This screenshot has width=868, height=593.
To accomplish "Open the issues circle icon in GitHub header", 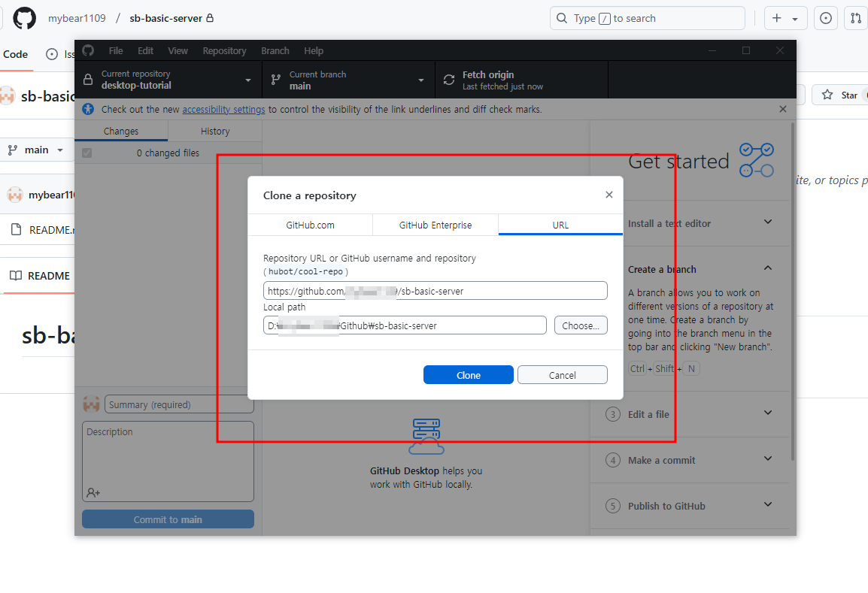I will (825, 18).
